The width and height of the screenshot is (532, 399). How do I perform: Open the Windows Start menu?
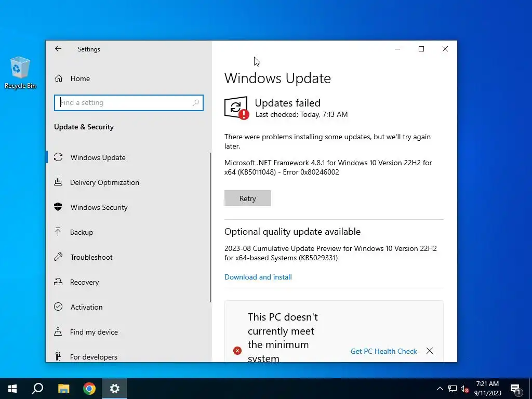point(12,389)
